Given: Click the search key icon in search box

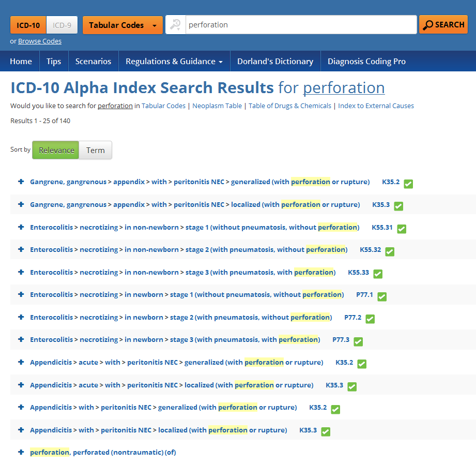Looking at the screenshot, I should pyautogui.click(x=176, y=25).
